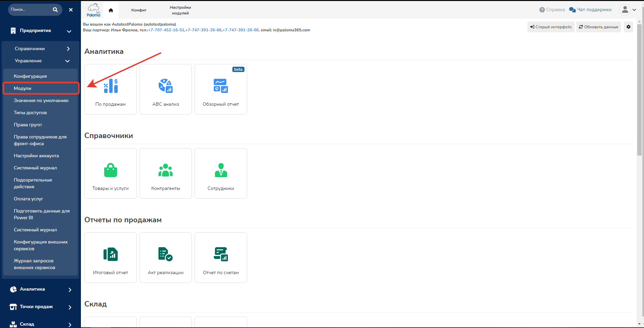This screenshot has height=328, width=644.
Task: Open the Акт реализации tile
Action: [x=166, y=258]
